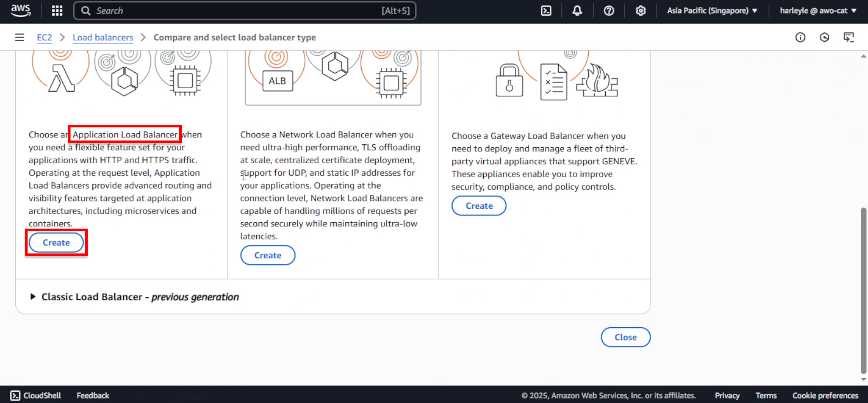Open the Feedback link in footer

pos(93,395)
